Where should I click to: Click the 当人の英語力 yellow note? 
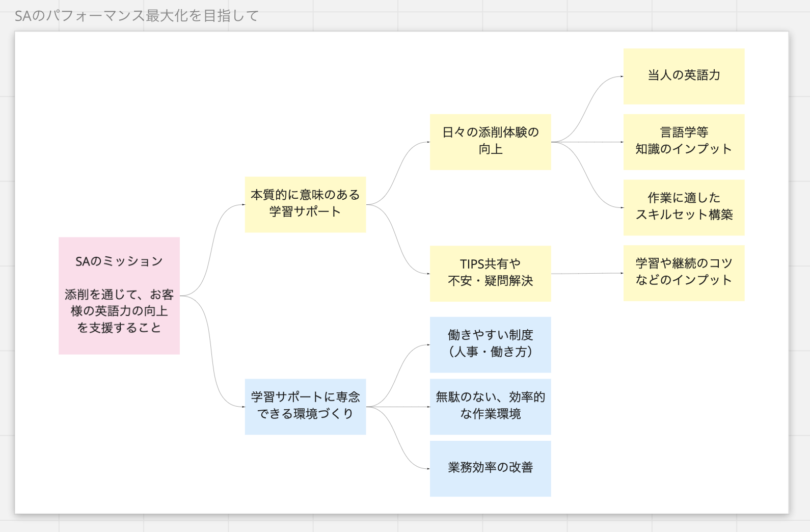click(684, 76)
